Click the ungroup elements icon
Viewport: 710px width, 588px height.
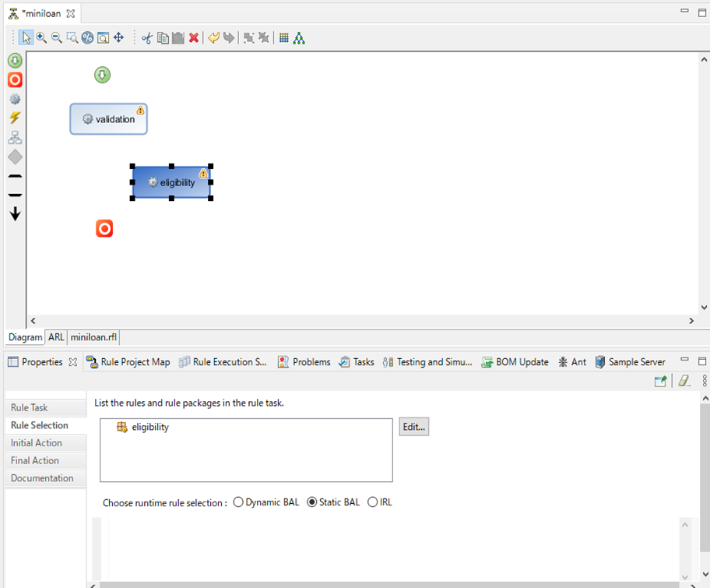coord(264,38)
